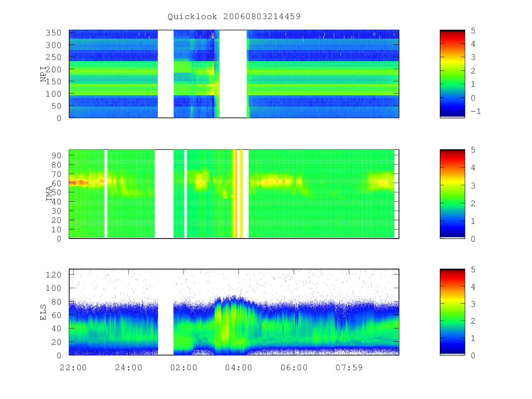Click the Quicklook 20060803214459 plot title
The image size is (532, 399).
234,17
